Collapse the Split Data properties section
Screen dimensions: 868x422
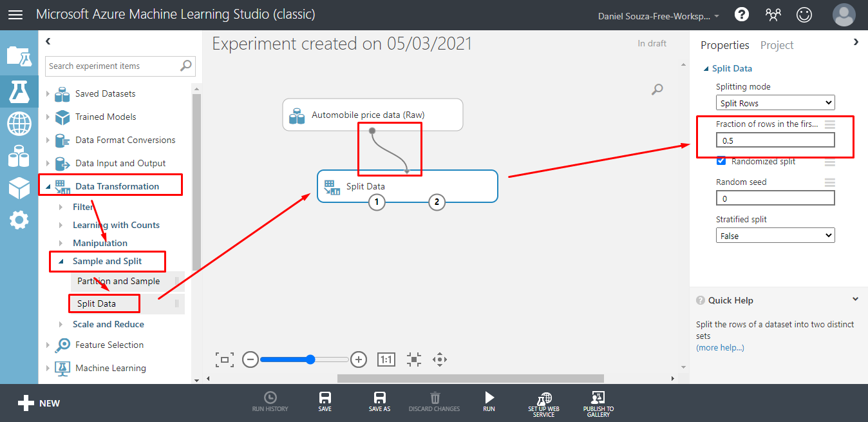coord(707,69)
